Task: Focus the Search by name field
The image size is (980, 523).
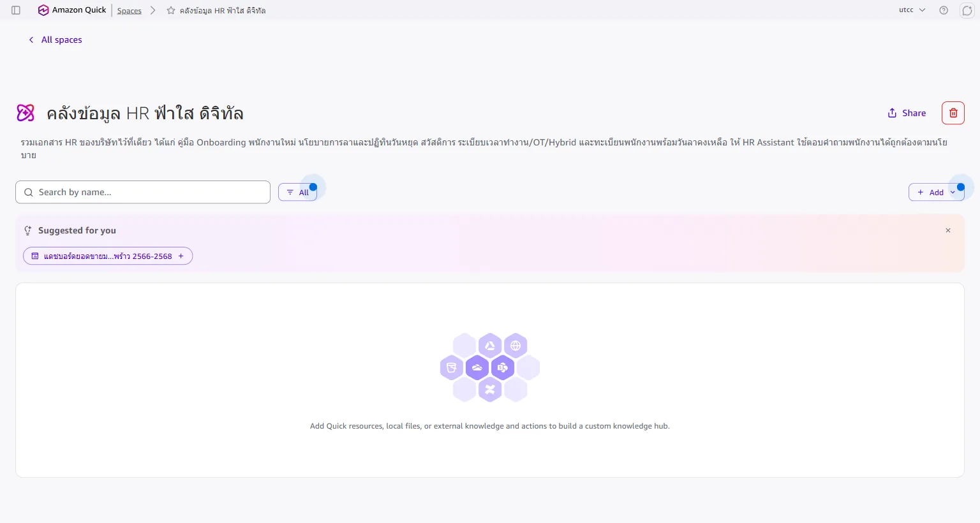Action: click(x=143, y=192)
